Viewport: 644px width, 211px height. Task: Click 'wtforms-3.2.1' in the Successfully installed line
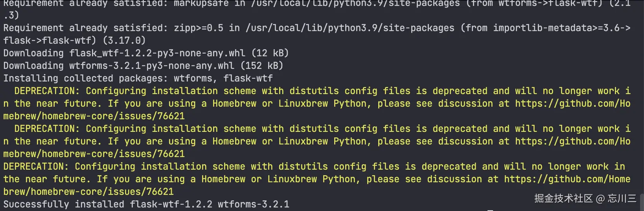pos(254,204)
